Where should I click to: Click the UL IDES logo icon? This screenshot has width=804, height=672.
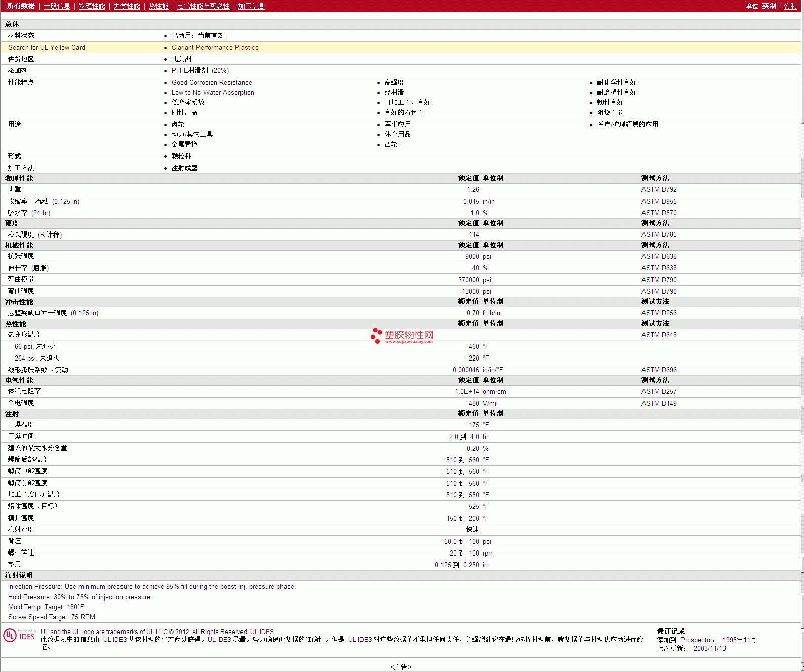[19, 636]
